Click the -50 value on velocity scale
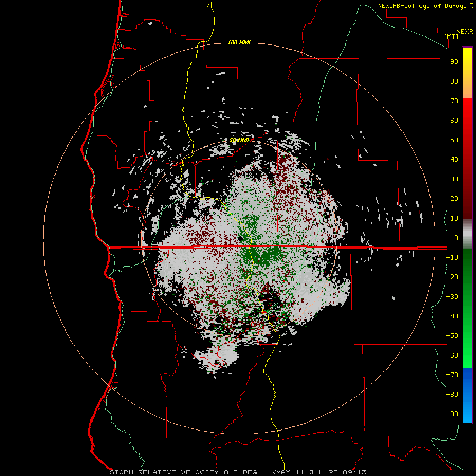The image size is (476, 476). click(x=452, y=336)
